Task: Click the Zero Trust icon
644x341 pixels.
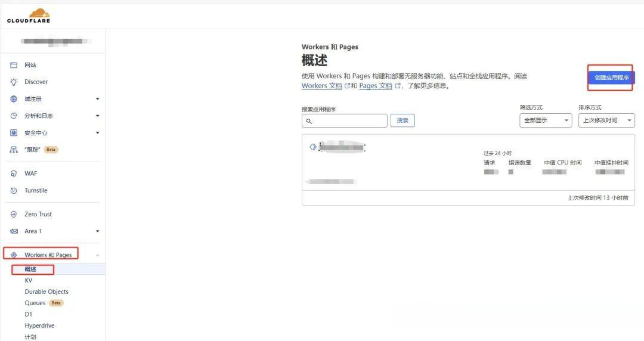Action: (x=14, y=214)
